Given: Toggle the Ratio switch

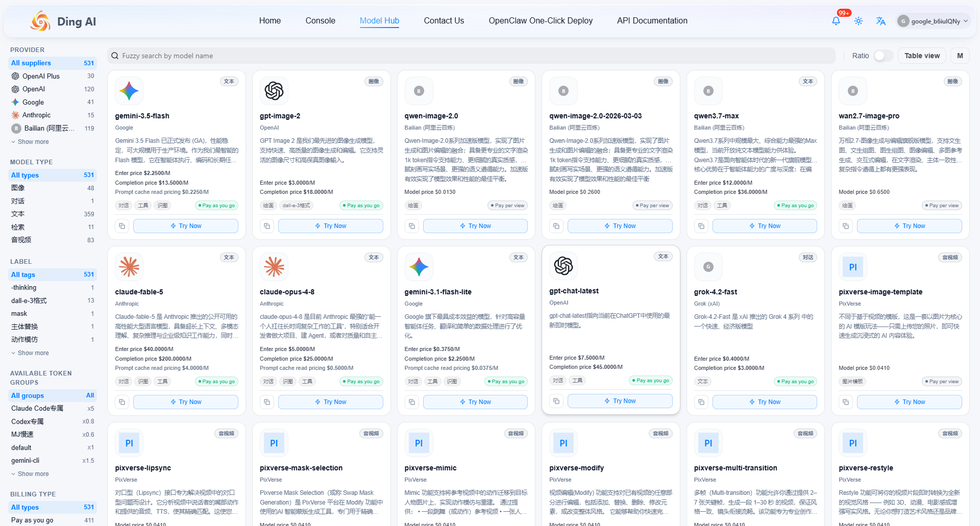Looking at the screenshot, I should click(883, 56).
